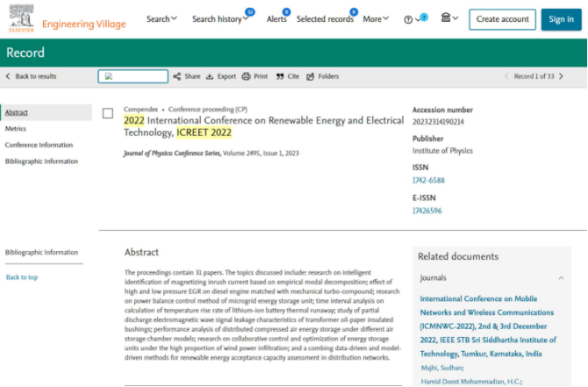Go to the next record arrow

(562, 76)
